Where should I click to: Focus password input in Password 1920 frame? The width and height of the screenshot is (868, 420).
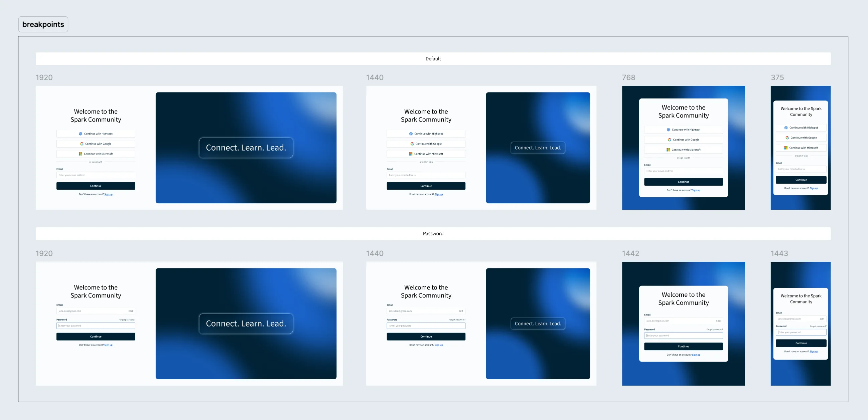[96, 326]
